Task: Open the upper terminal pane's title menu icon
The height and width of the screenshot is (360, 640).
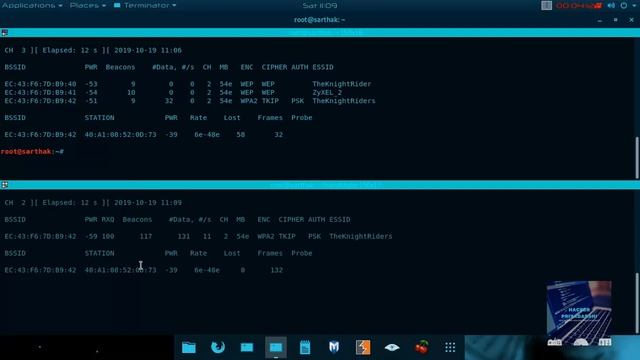Action: tap(4, 33)
